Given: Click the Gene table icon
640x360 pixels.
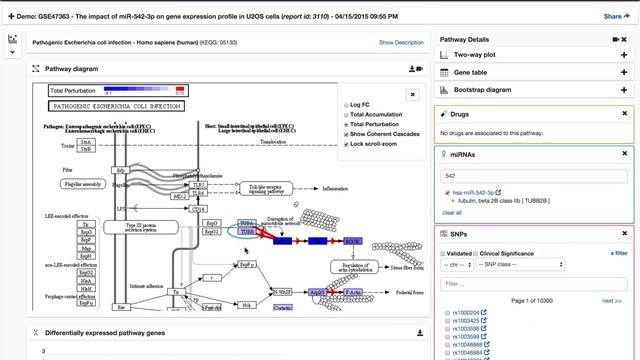Looking at the screenshot, I should [x=444, y=73].
